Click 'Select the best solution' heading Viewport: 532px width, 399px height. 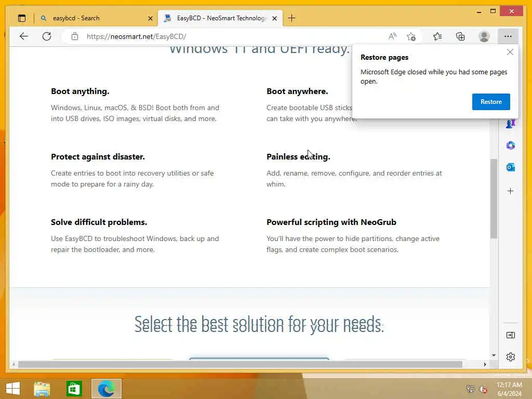coord(259,324)
